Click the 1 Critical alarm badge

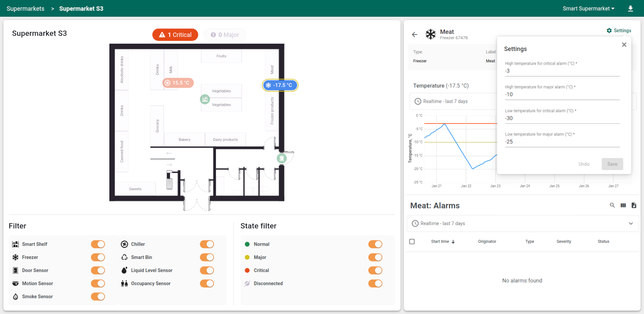[175, 35]
